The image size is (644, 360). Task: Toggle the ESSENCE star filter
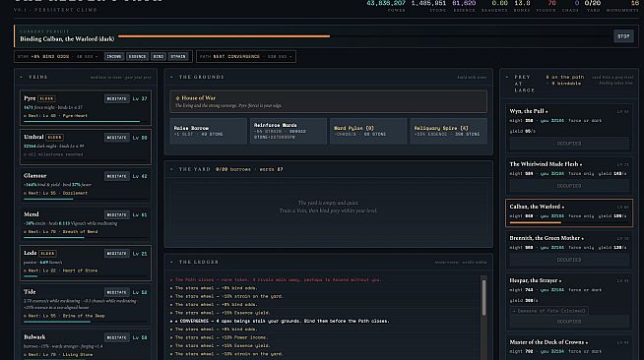[x=137, y=57]
